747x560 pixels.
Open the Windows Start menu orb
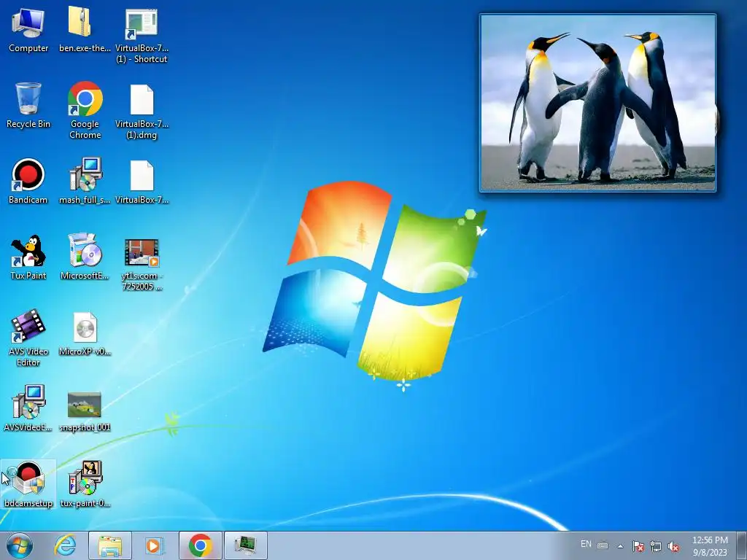click(20, 545)
